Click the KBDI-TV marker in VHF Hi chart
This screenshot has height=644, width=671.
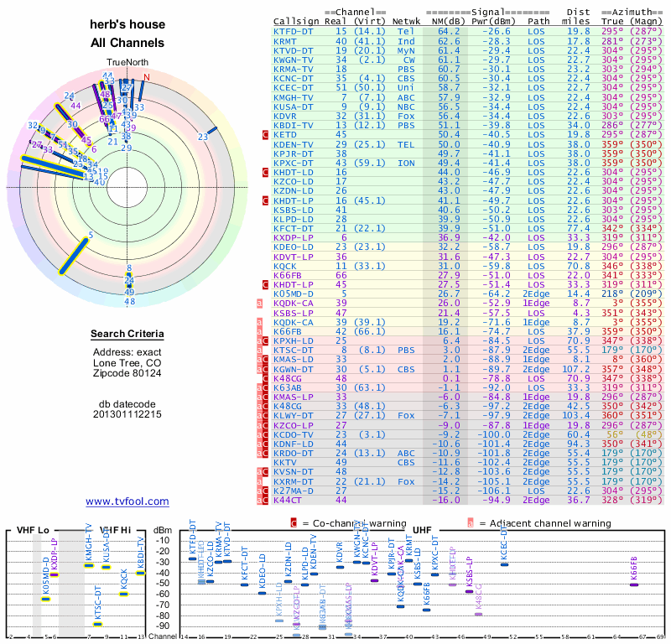pyautogui.click(x=141, y=573)
